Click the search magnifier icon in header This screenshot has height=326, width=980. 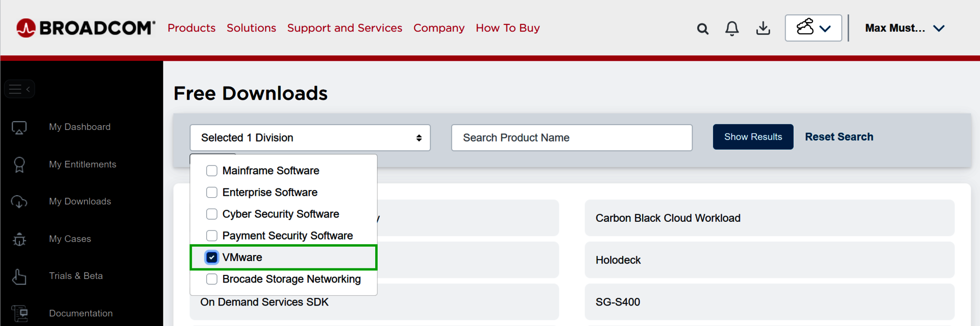(x=702, y=29)
